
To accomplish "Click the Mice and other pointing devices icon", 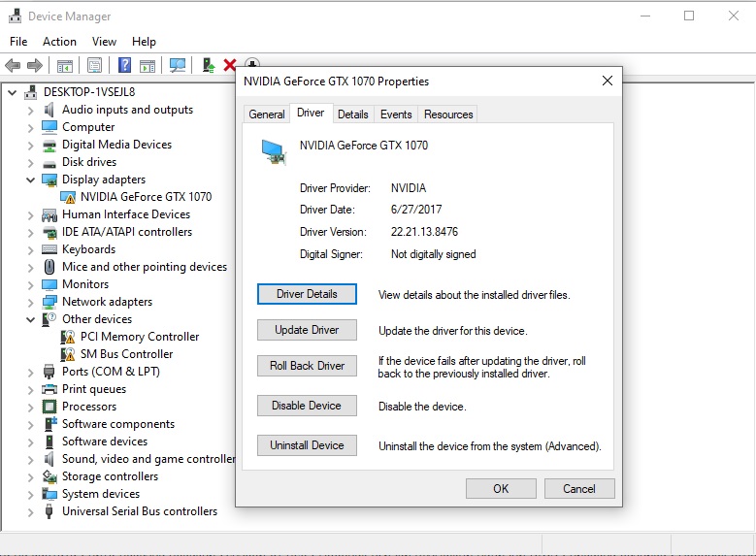I will coord(49,267).
